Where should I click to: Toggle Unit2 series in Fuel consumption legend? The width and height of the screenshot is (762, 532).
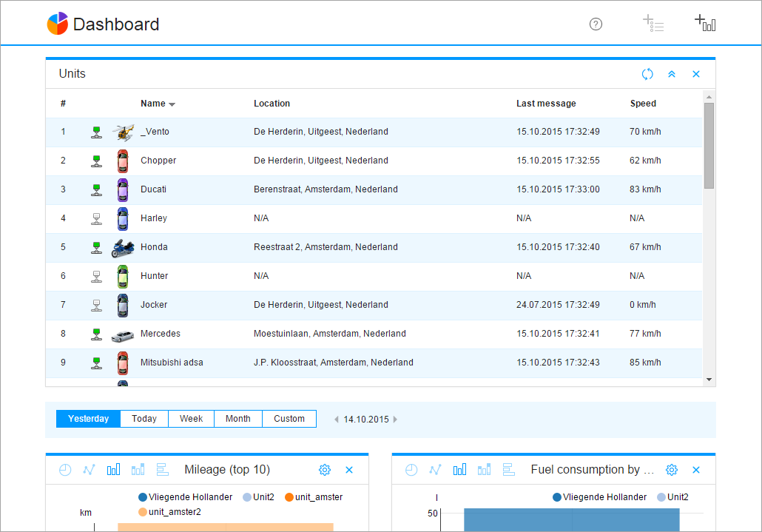[672, 497]
